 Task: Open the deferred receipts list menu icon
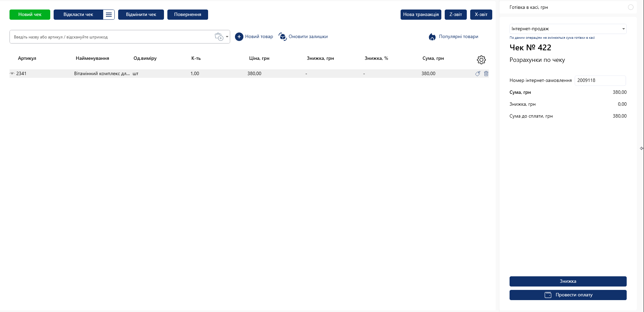pos(109,15)
